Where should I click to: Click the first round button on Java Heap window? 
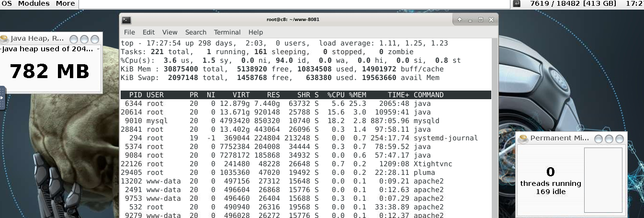click(74, 39)
